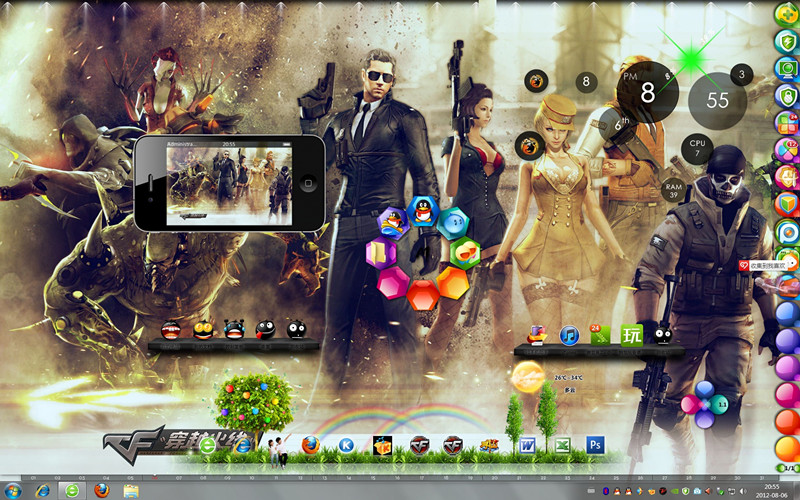Image resolution: width=800 pixels, height=500 pixels.
Task: Click the light-blue face hexagon icon
Action: click(x=453, y=223)
